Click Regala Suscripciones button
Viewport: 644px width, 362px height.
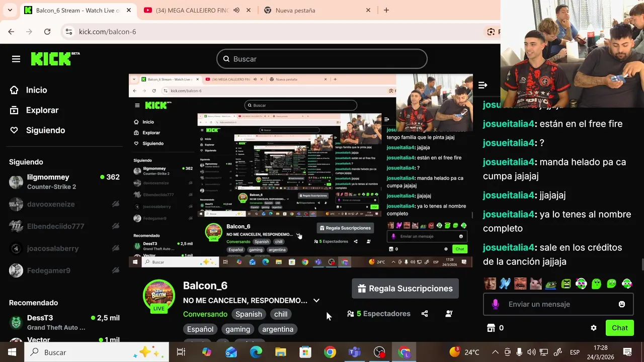405,289
